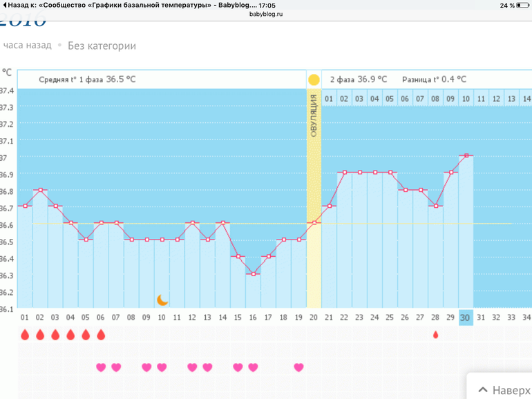
Task: Click the pink heart under day 19
Action: pyautogui.click(x=298, y=367)
